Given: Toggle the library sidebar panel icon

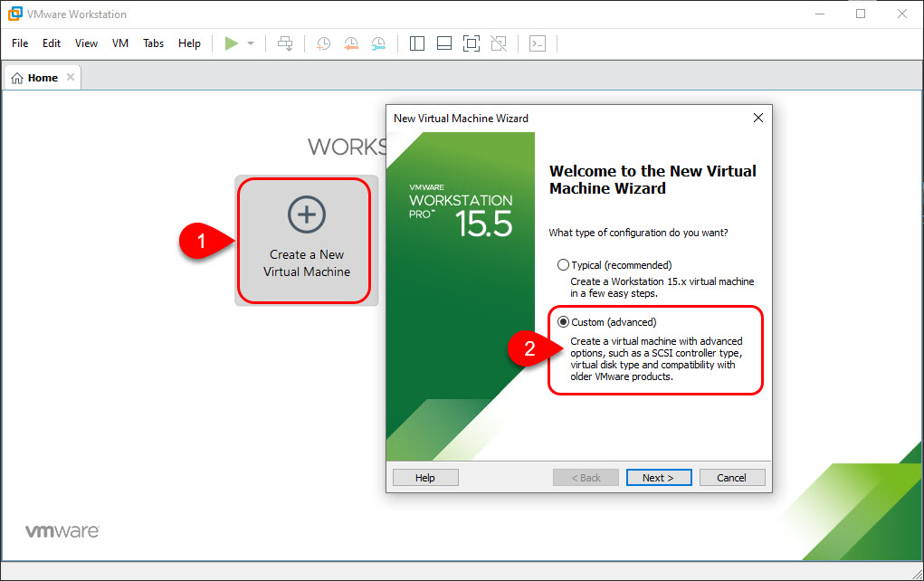Looking at the screenshot, I should pyautogui.click(x=417, y=43).
